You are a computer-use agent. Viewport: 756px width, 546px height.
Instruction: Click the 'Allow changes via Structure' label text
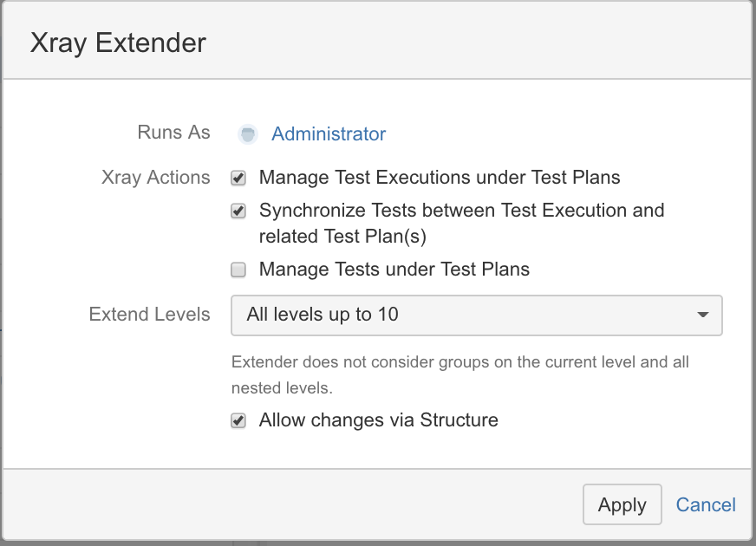tap(379, 419)
